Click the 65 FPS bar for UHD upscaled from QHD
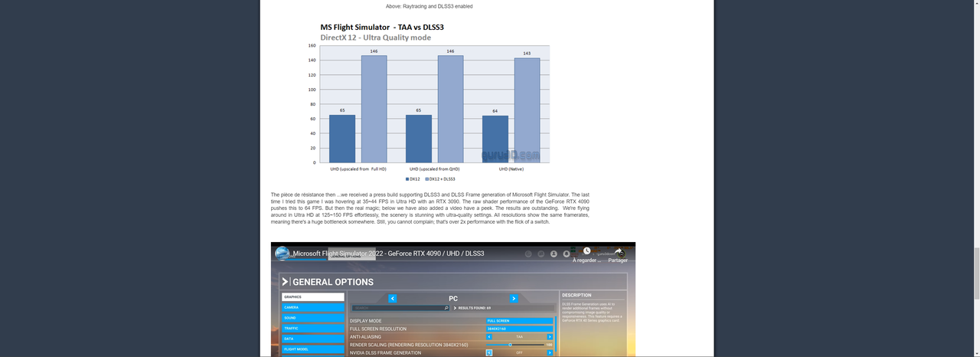Viewport: 980px width, 357px height. (x=419, y=139)
